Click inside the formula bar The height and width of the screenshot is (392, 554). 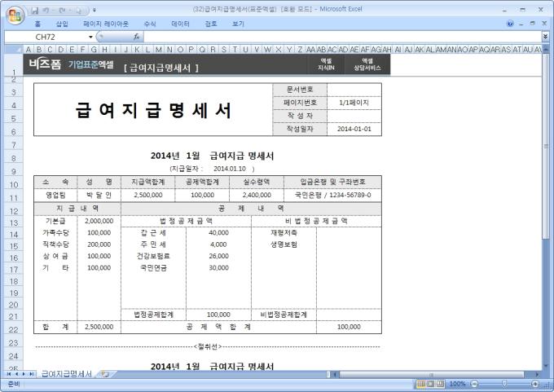click(342, 37)
